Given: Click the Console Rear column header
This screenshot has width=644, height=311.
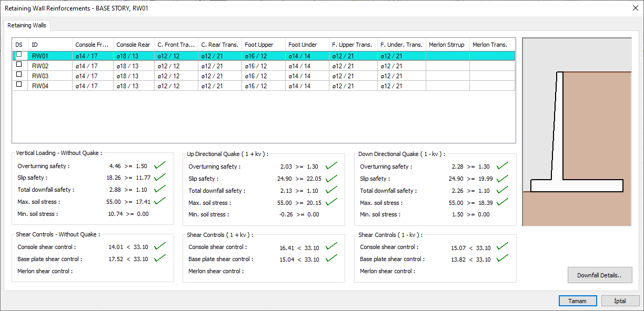Looking at the screenshot, I should click(133, 45).
